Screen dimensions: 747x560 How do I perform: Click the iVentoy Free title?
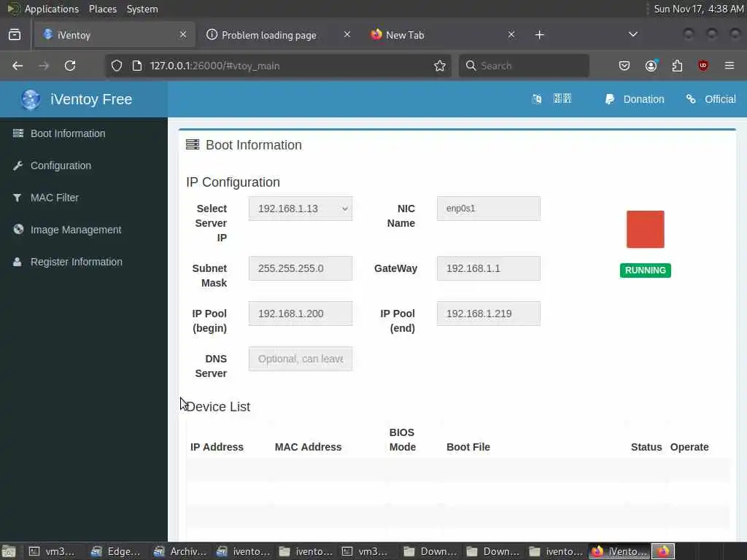(91, 99)
